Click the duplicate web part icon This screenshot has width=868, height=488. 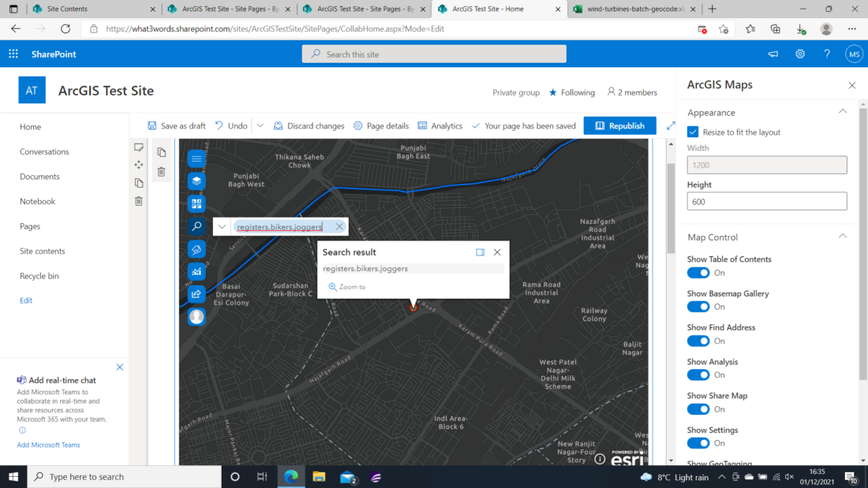(162, 152)
